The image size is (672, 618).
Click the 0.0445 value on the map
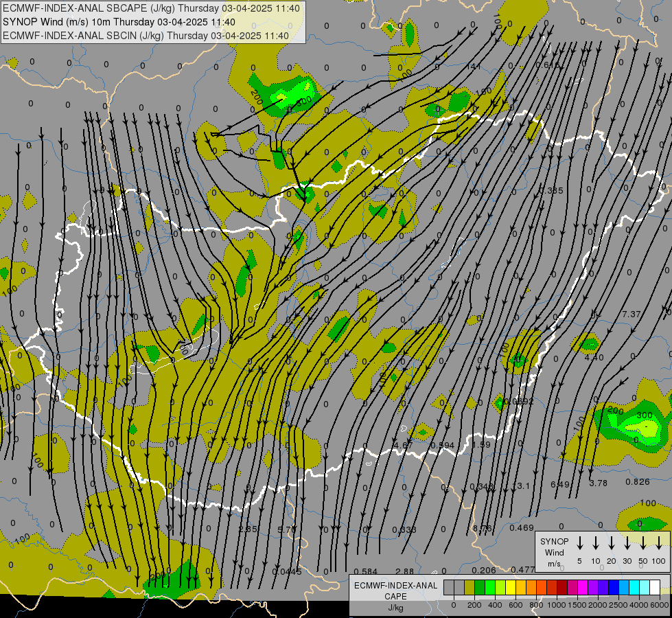coord(287,572)
